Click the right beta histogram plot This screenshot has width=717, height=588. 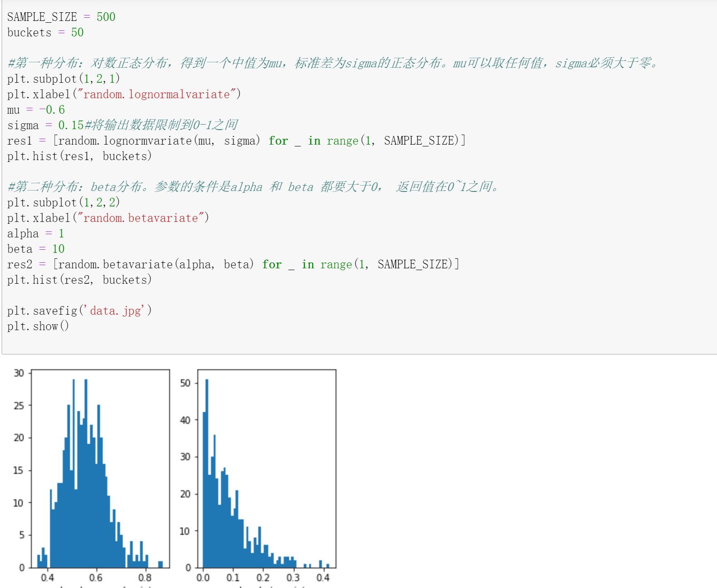click(x=266, y=468)
